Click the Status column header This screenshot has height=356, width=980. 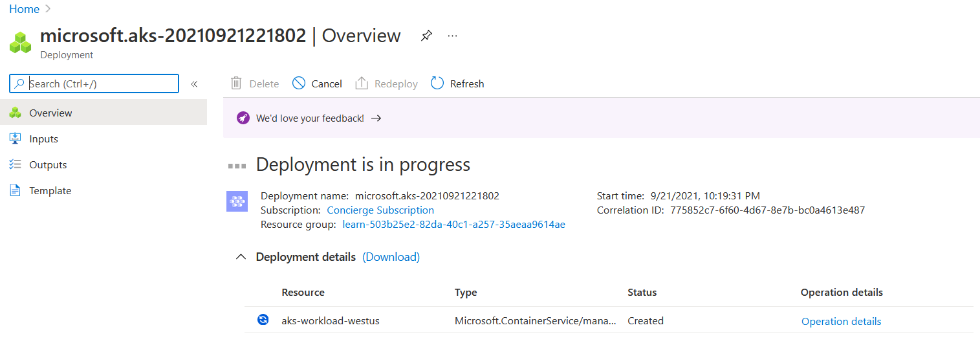(x=642, y=293)
